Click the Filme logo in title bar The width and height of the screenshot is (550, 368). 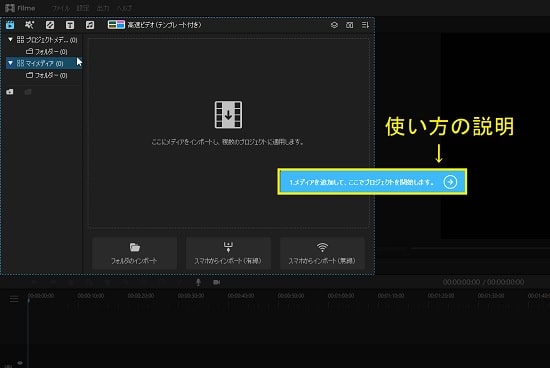(x=20, y=8)
